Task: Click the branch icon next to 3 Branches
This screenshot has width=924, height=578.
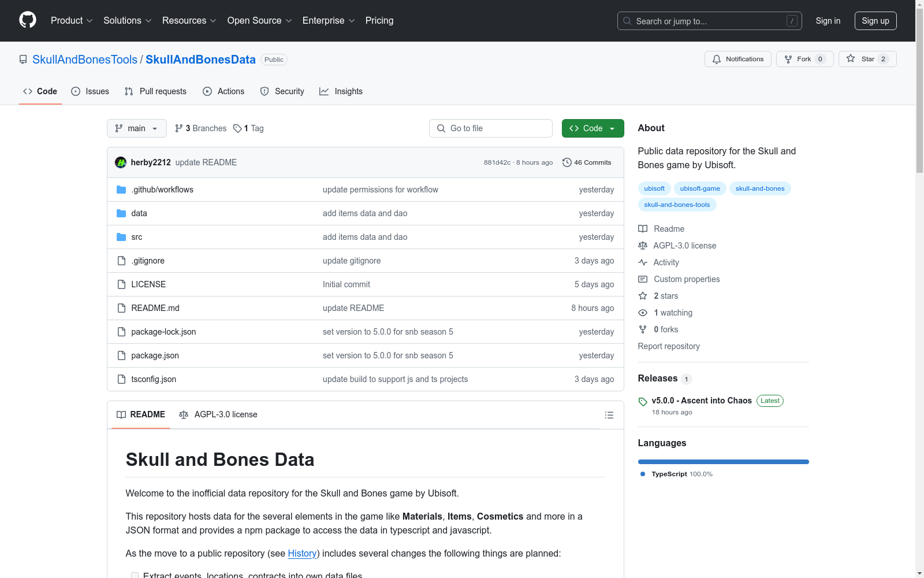Action: pos(179,128)
